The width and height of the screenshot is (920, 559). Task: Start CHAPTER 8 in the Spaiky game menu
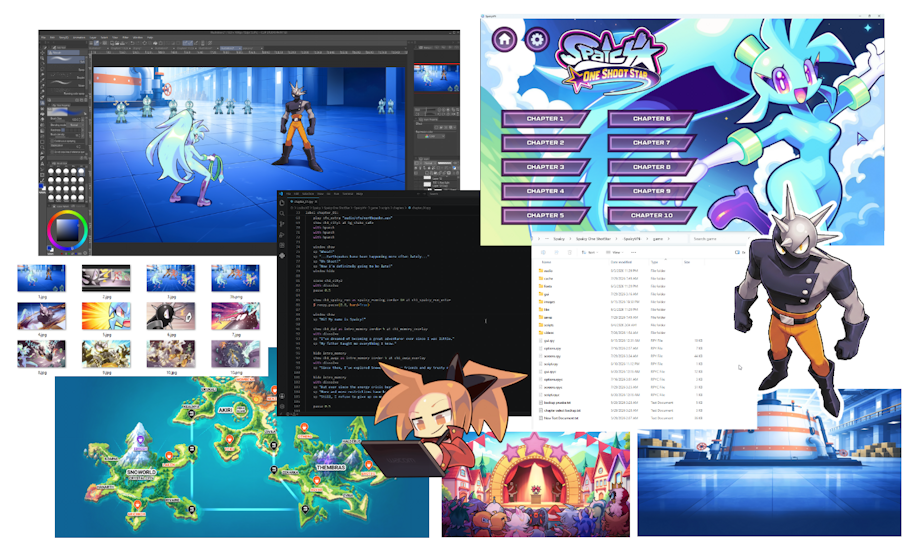point(651,167)
